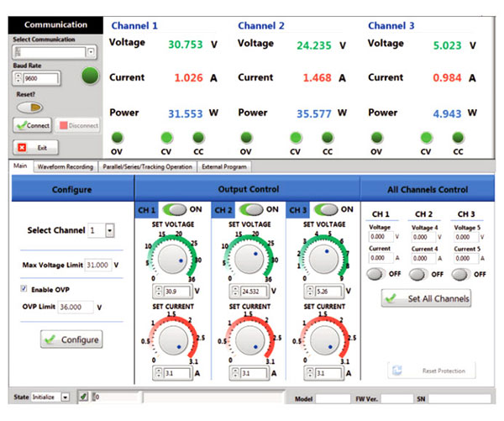This screenshot has height=421, width=504.
Task: Open the External Program tab
Action: [224, 166]
